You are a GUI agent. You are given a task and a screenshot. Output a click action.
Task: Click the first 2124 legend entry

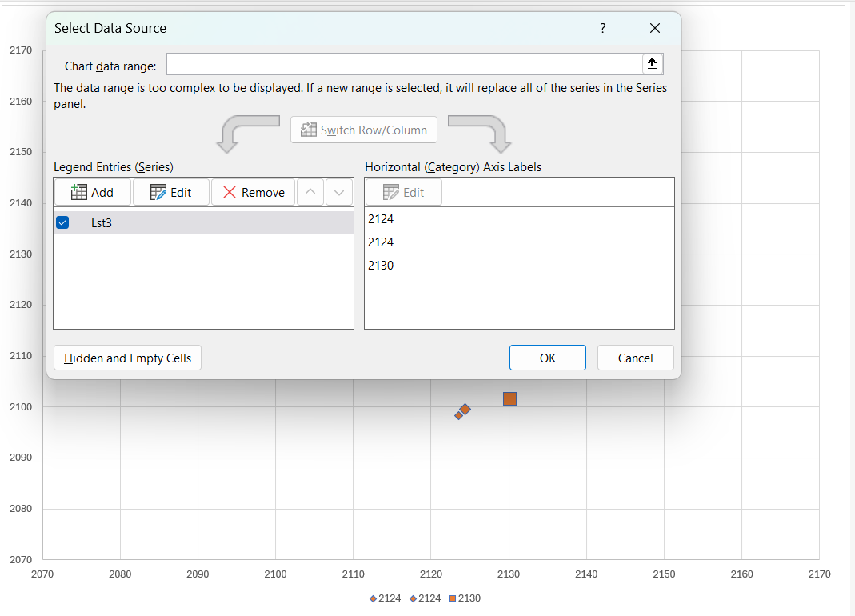point(385,598)
